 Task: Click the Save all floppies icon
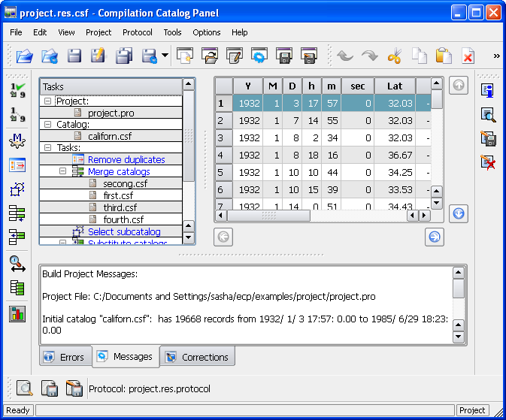(x=123, y=56)
